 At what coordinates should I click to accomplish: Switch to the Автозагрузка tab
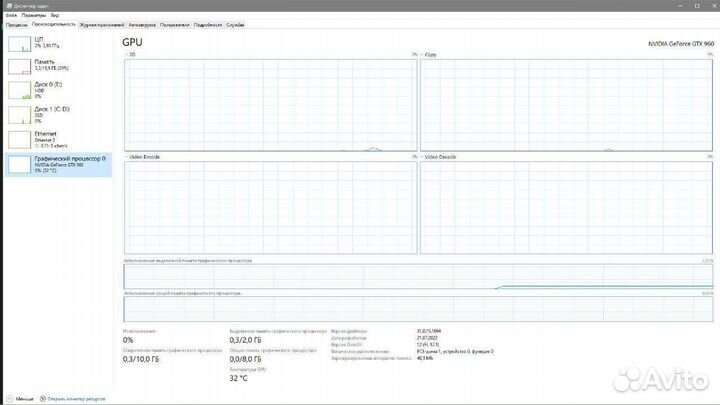pyautogui.click(x=141, y=24)
